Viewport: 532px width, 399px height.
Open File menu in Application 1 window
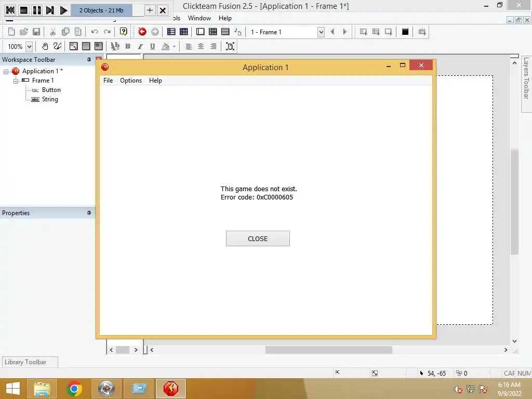click(x=108, y=81)
